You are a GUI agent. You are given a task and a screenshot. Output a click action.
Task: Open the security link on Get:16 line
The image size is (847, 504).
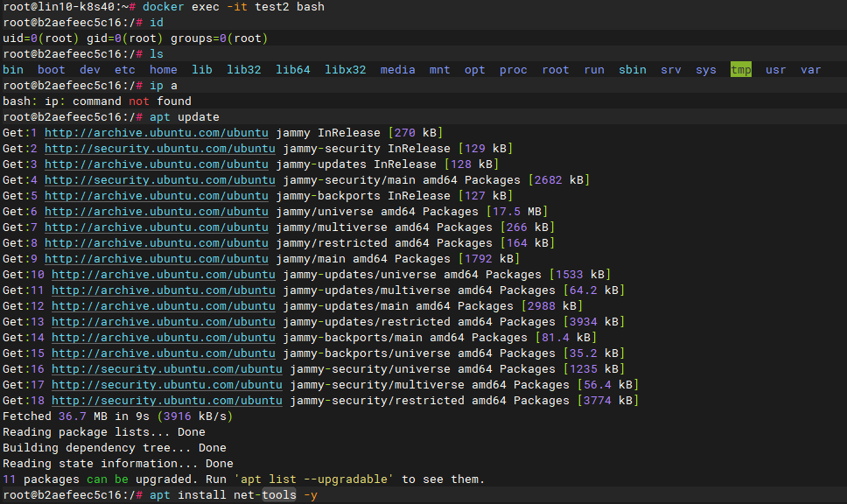point(167,369)
